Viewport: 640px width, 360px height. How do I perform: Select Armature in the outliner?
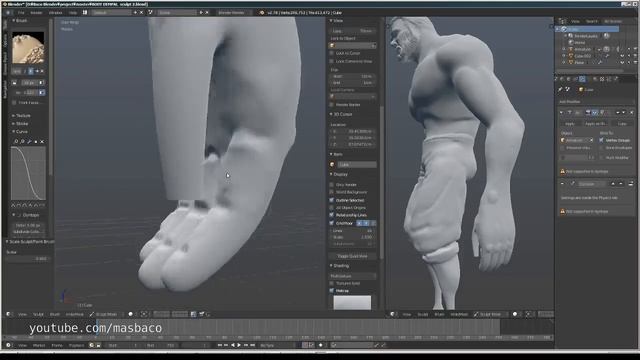(x=582, y=49)
